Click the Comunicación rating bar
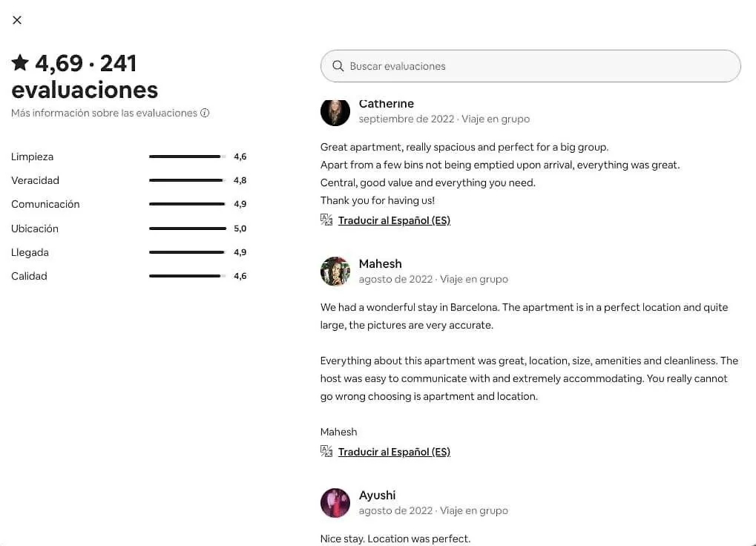Viewport: 756px width, 546px height. pos(188,204)
